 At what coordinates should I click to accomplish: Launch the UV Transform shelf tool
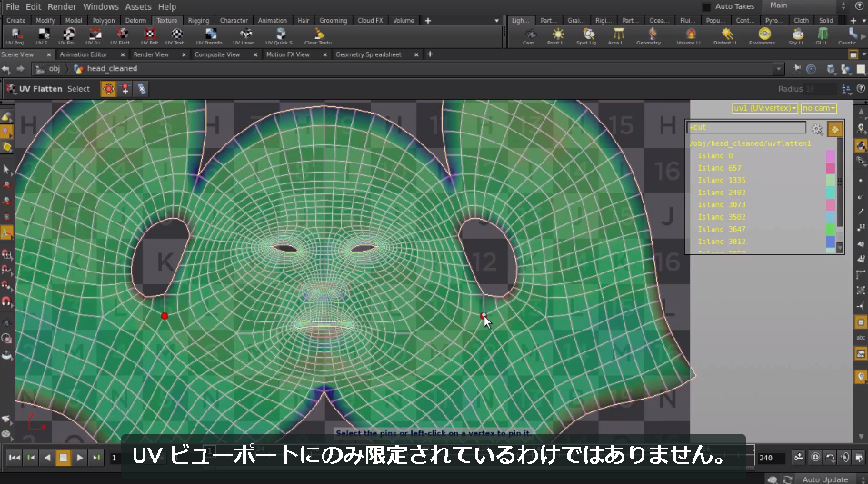pyautogui.click(x=211, y=36)
